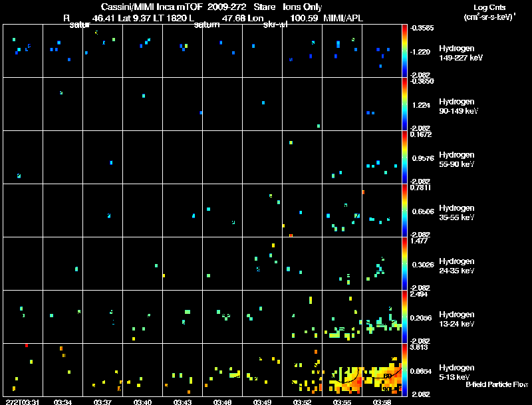The width and height of the screenshot is (532, 405).
Task: Click the 'B-field Particle Flow' caption
Action: tap(497, 384)
